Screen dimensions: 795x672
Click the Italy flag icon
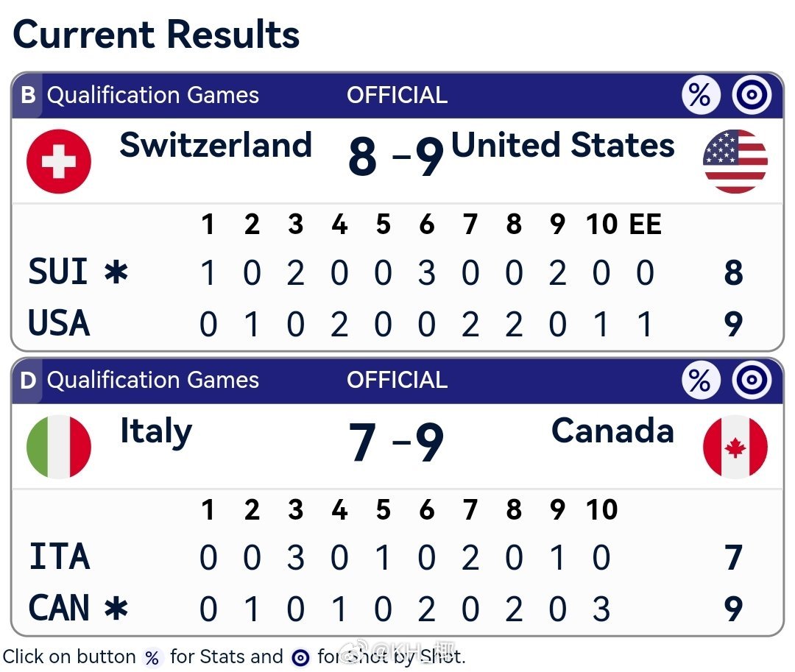(x=59, y=447)
